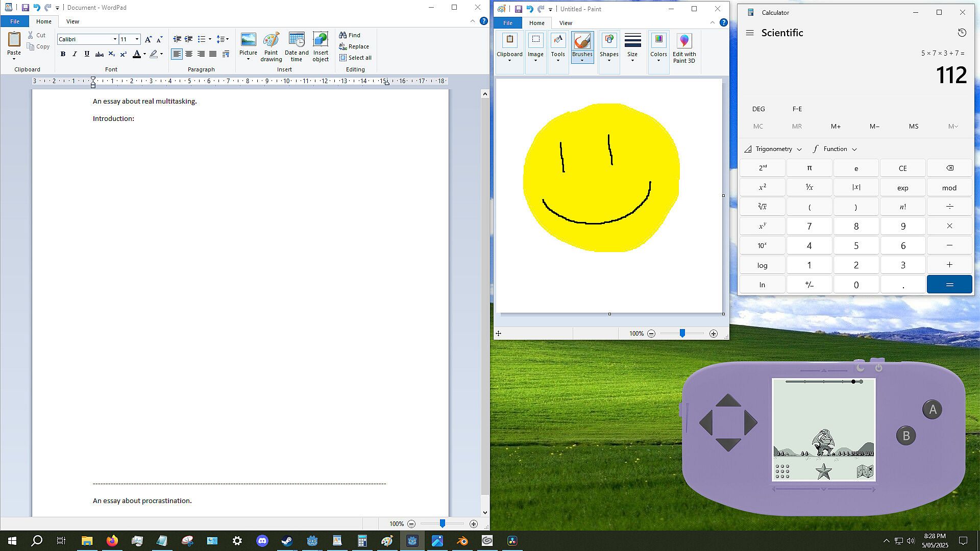Screen dimensions: 980x551
Task: Expand the Trigonometry dropdown
Action: click(x=773, y=149)
